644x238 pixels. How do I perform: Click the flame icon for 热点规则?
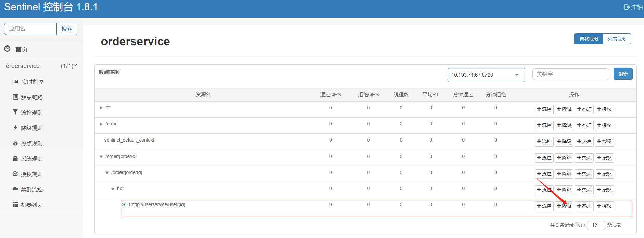point(15,143)
